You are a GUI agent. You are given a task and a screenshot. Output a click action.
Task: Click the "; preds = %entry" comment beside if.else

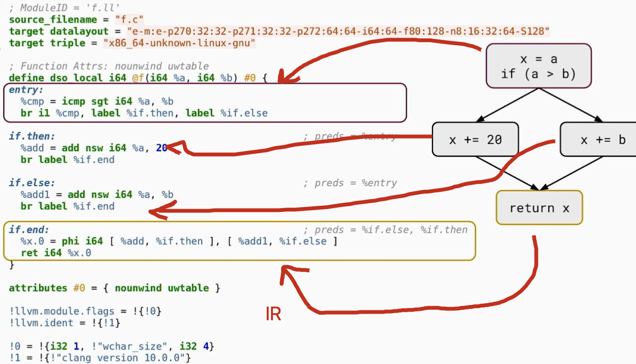pos(350,183)
